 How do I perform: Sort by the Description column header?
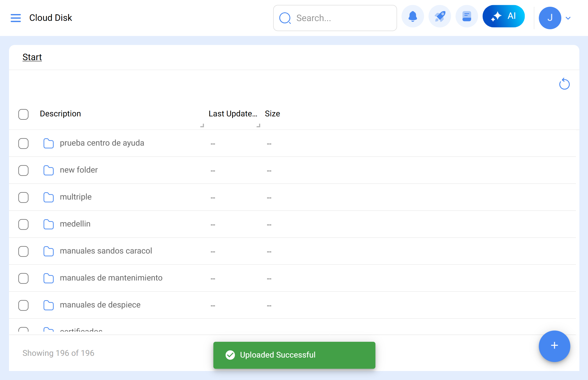click(x=60, y=114)
